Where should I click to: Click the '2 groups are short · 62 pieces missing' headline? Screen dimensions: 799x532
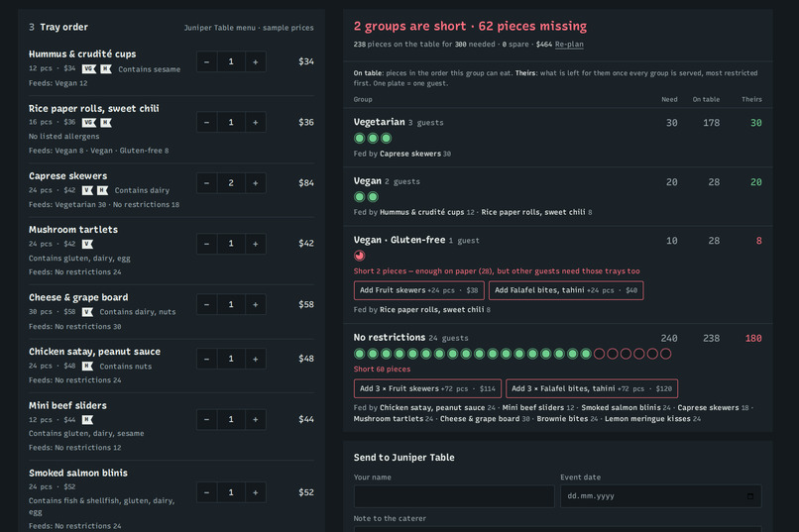coord(470,26)
